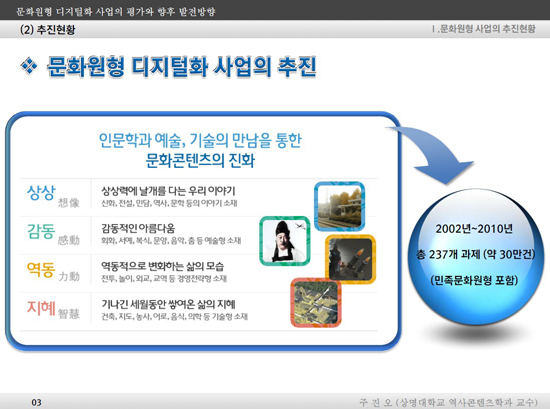Click the red-framed aerial palace thumbnail
The width and height of the screenshot is (550, 409).
click(x=316, y=303)
